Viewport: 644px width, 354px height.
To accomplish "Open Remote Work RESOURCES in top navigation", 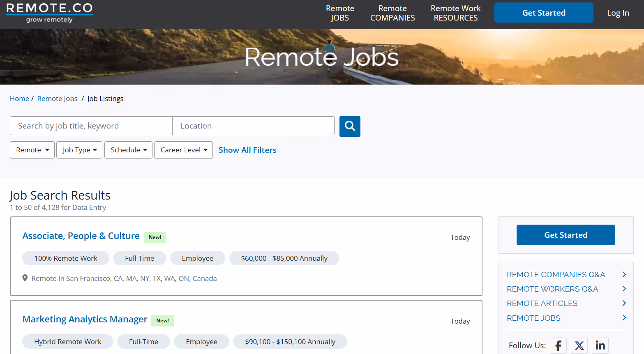I will (456, 13).
